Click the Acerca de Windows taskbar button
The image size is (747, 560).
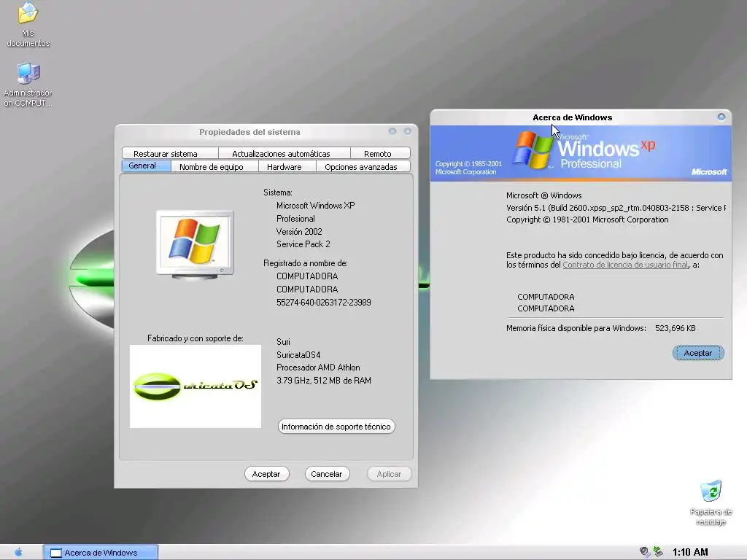101,553
